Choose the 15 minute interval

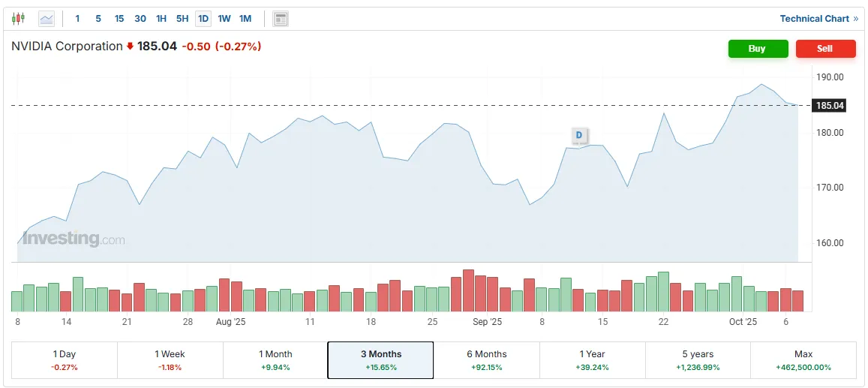pos(119,19)
